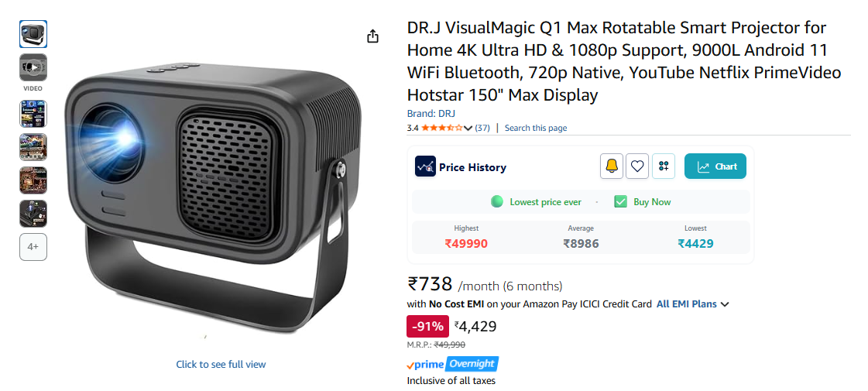Visit the Brand: DRJ link

(431, 114)
